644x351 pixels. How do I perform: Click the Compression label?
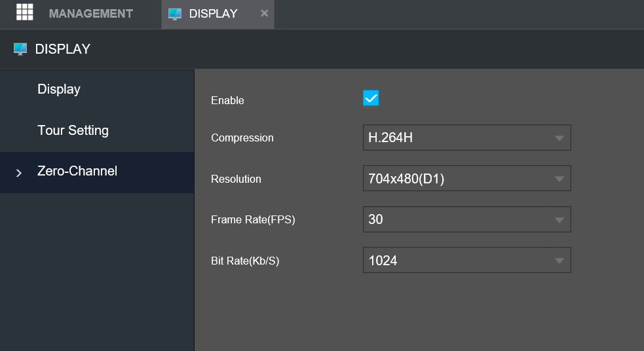242,138
